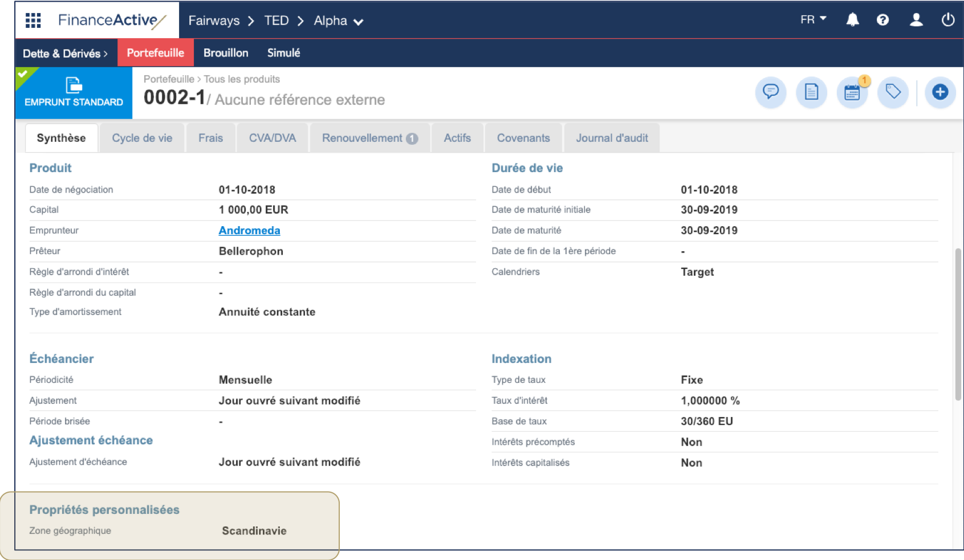The height and width of the screenshot is (560, 964).
Task: Open the apps grid launcher
Action: click(32, 19)
